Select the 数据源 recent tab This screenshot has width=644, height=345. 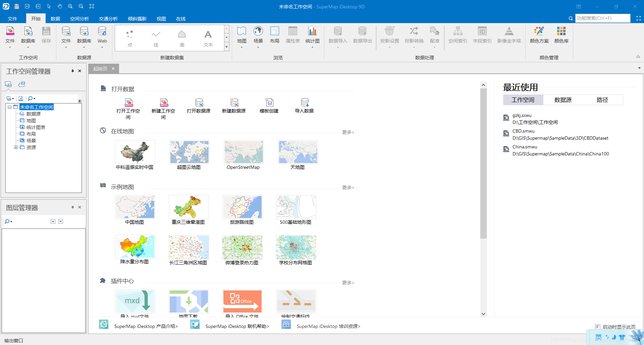(x=563, y=100)
